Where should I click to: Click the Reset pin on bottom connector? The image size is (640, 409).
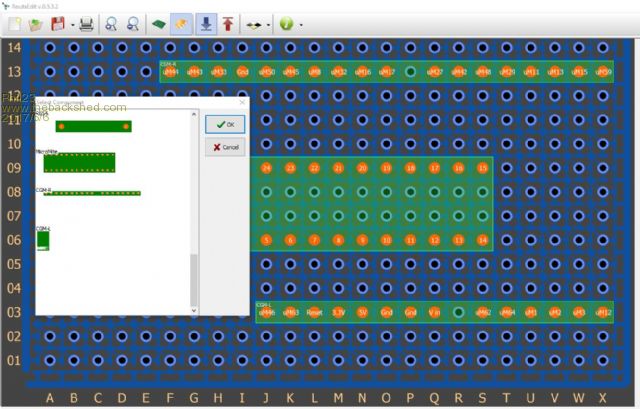(314, 312)
